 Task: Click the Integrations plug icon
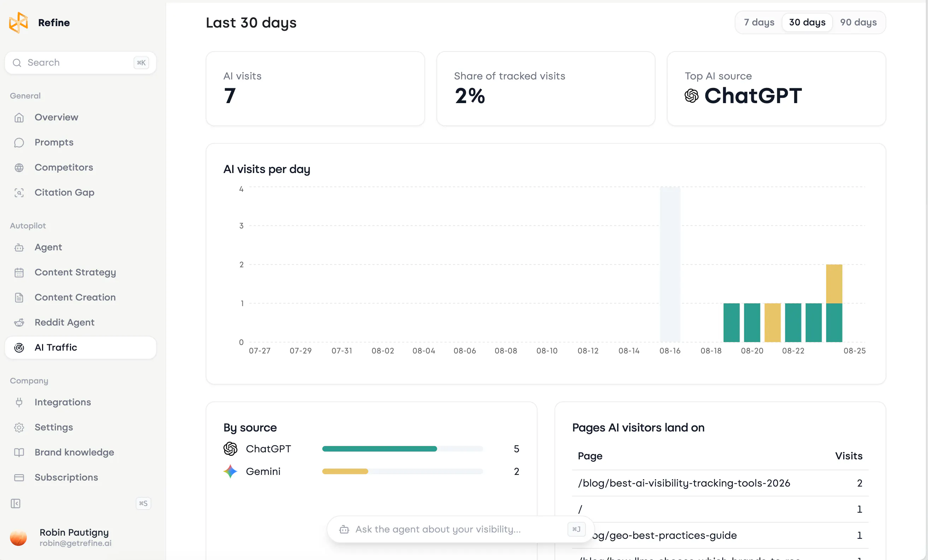(x=19, y=402)
